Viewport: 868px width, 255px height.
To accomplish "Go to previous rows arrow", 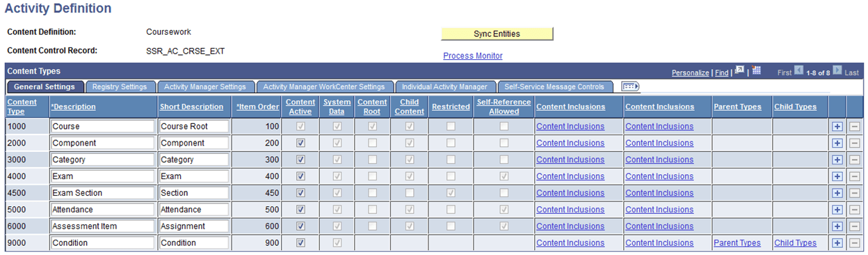I will click(799, 71).
